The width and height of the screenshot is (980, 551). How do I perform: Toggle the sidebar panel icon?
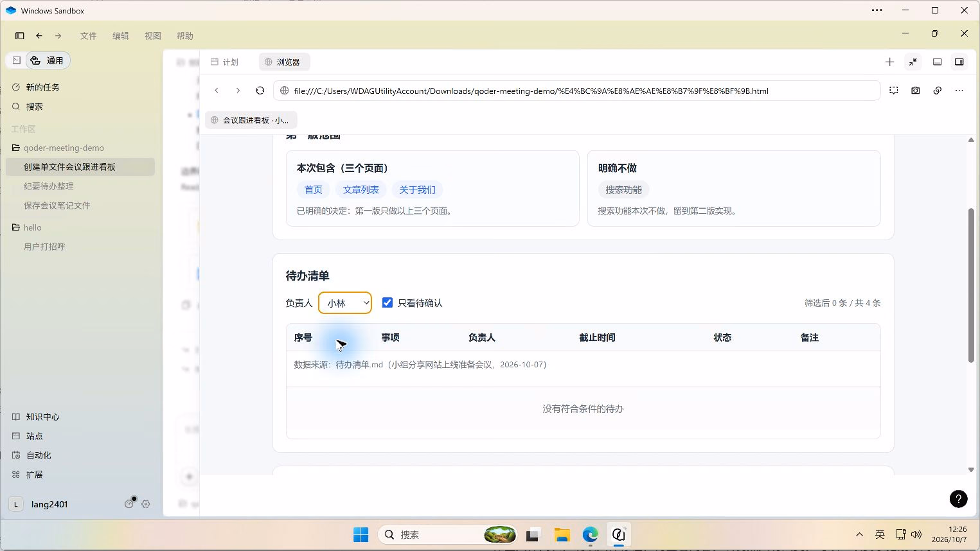click(x=19, y=36)
